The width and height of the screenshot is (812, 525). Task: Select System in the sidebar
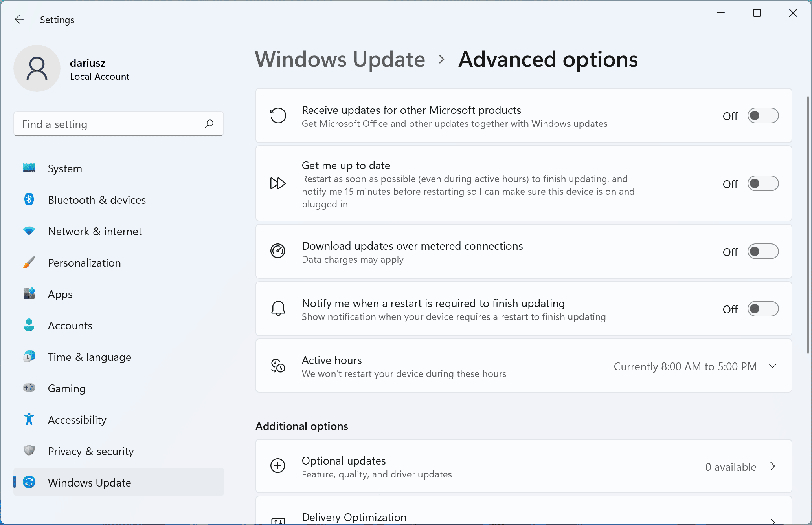point(118,168)
